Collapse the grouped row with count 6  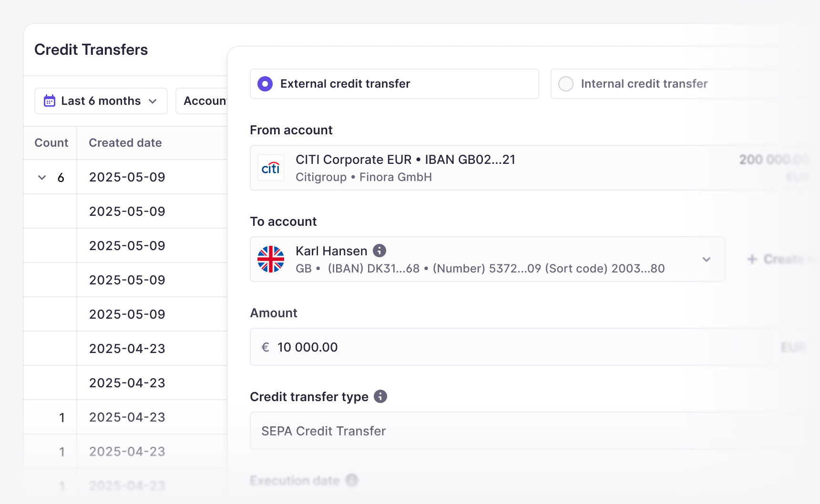42,178
